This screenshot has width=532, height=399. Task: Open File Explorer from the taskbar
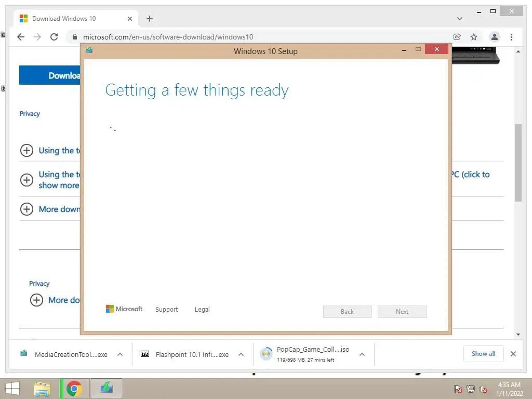coord(42,389)
